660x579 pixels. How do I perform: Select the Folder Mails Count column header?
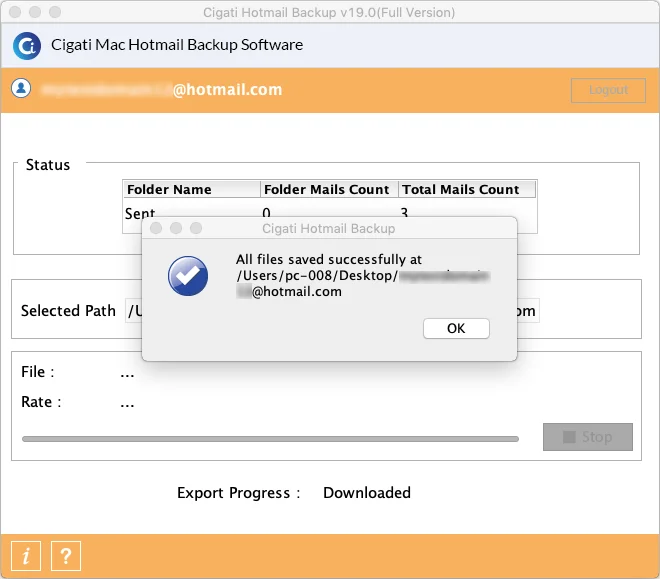click(x=329, y=189)
